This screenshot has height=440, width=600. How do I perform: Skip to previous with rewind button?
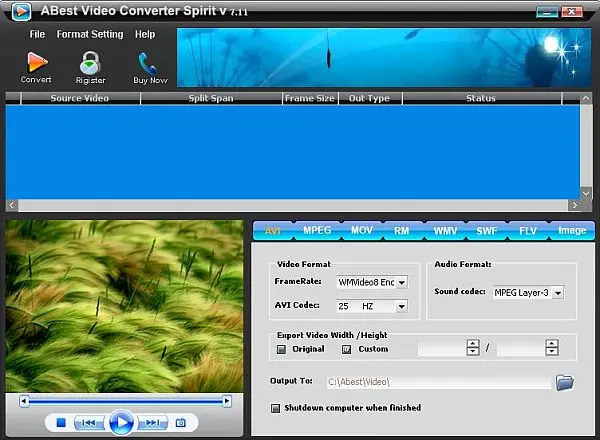[x=89, y=422]
